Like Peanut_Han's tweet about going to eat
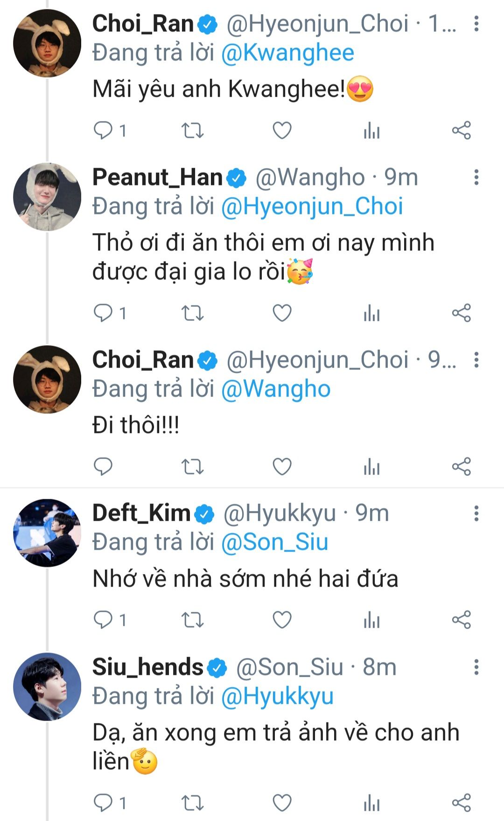The width and height of the screenshot is (504, 821). [282, 313]
